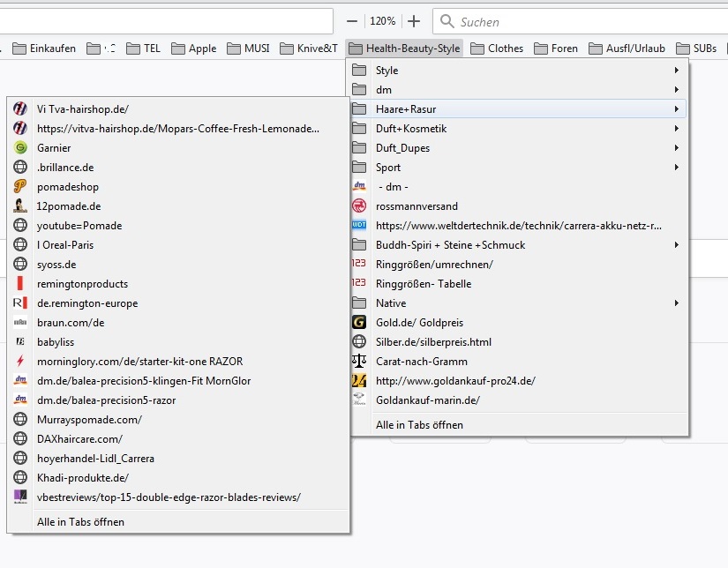Click the folder icon beside Sport
Screen dimensions: 728x568
pos(359,168)
